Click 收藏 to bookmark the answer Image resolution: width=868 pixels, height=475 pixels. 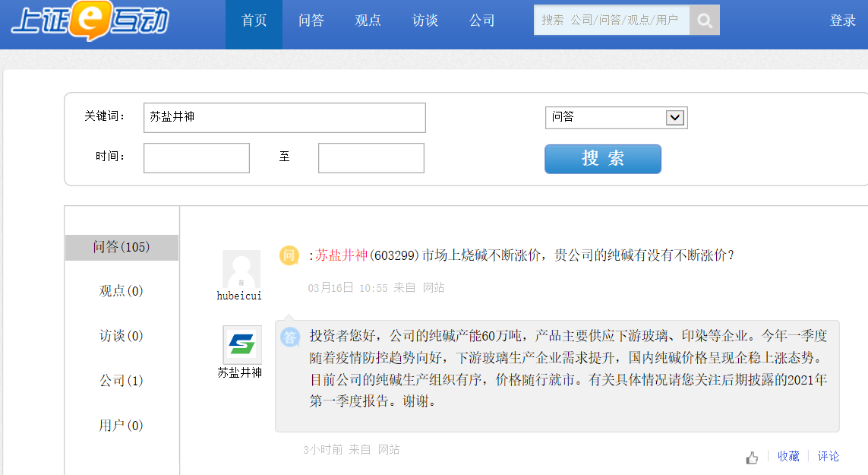788,456
